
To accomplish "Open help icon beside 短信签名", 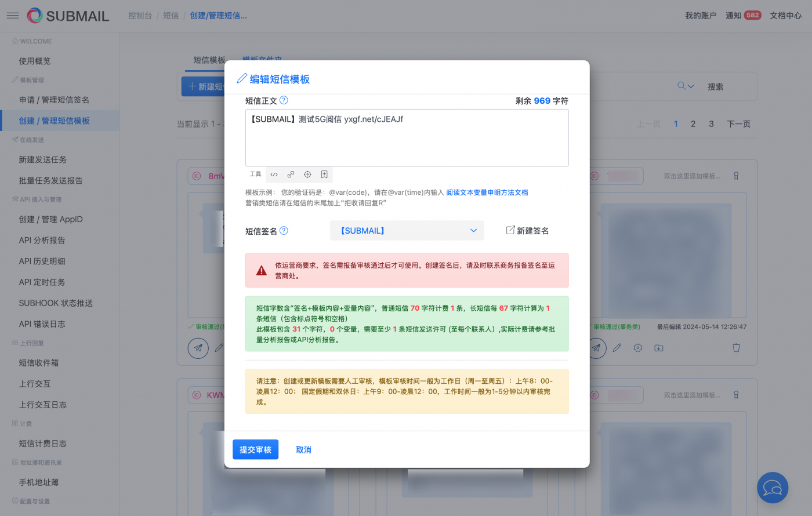I will coord(284,230).
